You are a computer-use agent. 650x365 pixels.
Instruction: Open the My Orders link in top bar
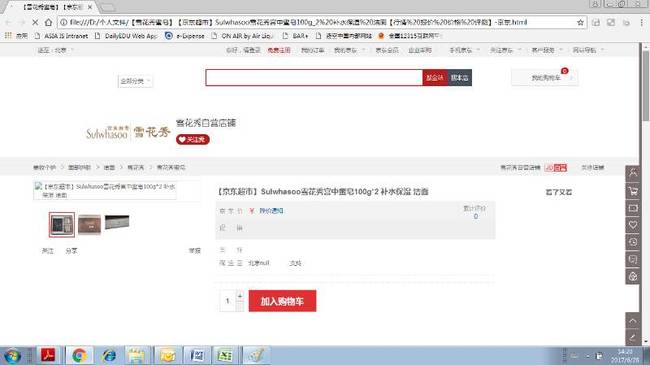pyautogui.click(x=312, y=50)
